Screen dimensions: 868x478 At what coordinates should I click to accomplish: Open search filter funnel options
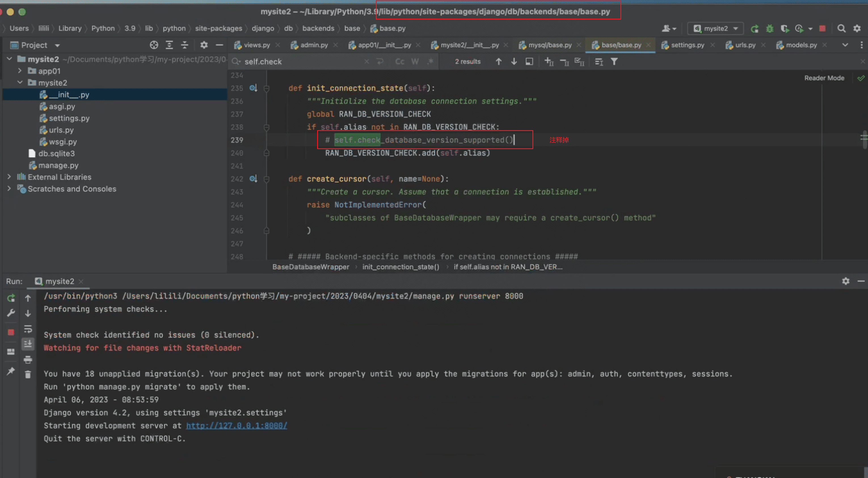pyautogui.click(x=614, y=62)
